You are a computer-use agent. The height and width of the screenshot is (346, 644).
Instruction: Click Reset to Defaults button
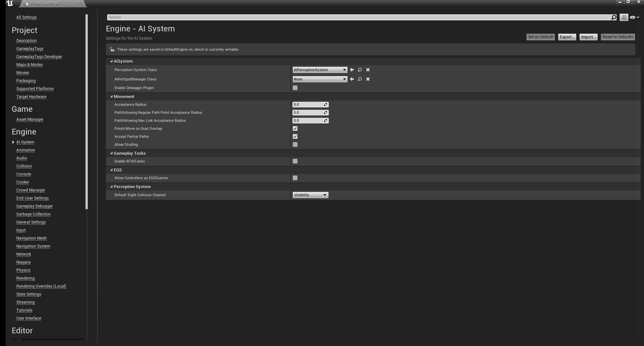tap(618, 37)
